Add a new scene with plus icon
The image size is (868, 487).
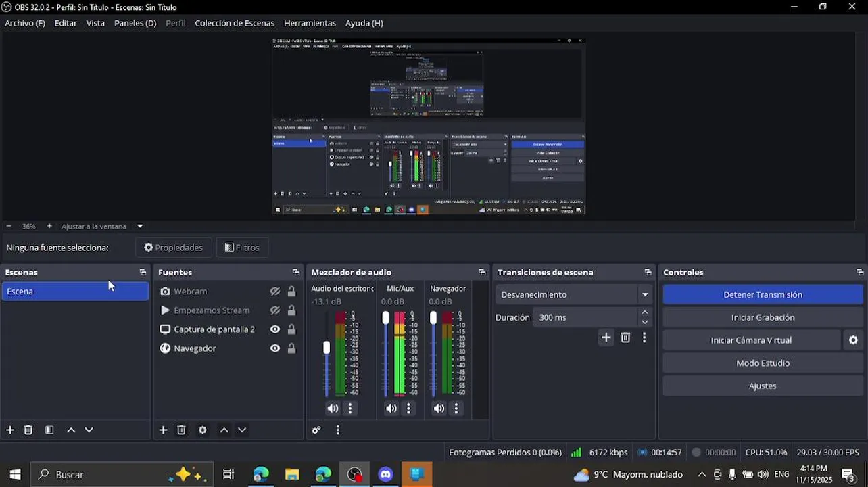point(10,430)
